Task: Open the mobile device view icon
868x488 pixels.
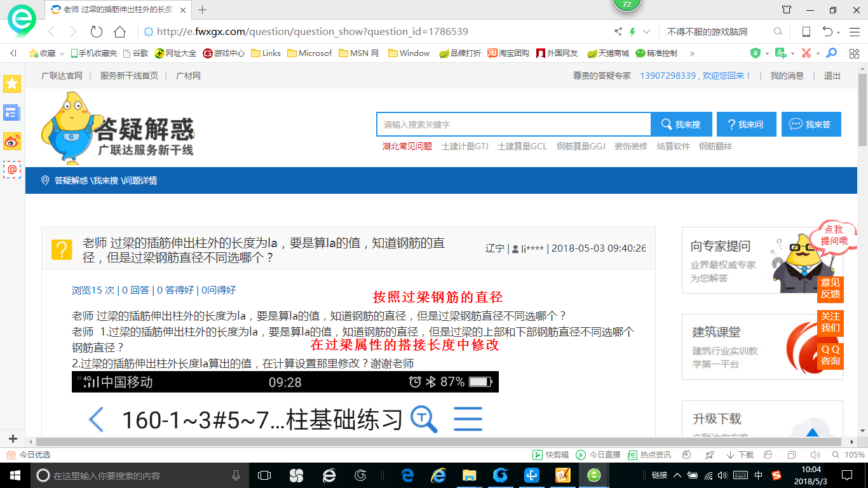Action: (806, 32)
